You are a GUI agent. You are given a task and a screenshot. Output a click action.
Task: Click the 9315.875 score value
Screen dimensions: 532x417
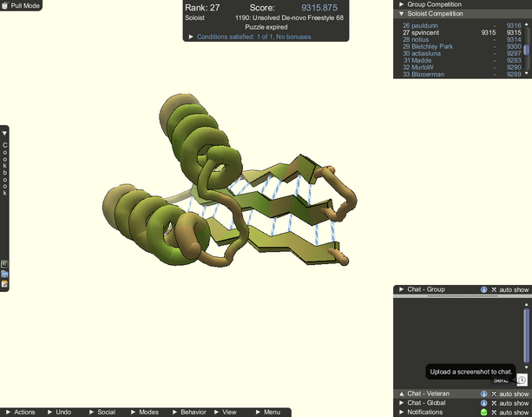(x=319, y=8)
